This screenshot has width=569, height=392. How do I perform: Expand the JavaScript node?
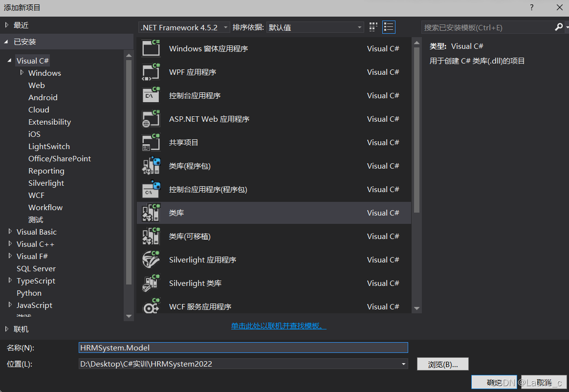(x=10, y=305)
